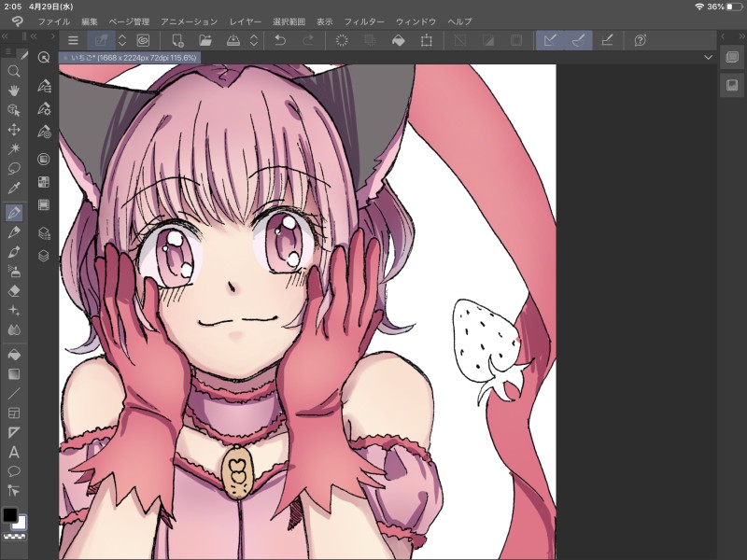Select the Balloon tool
The width and height of the screenshot is (747, 560).
(14, 471)
